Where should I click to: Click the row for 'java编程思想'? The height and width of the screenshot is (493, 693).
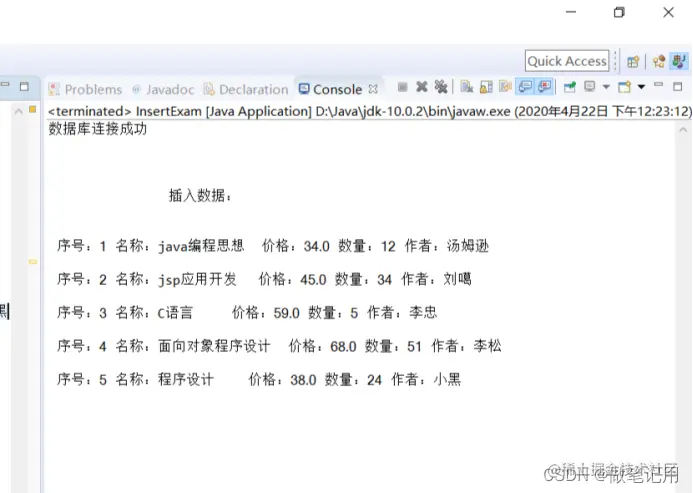tap(273, 245)
